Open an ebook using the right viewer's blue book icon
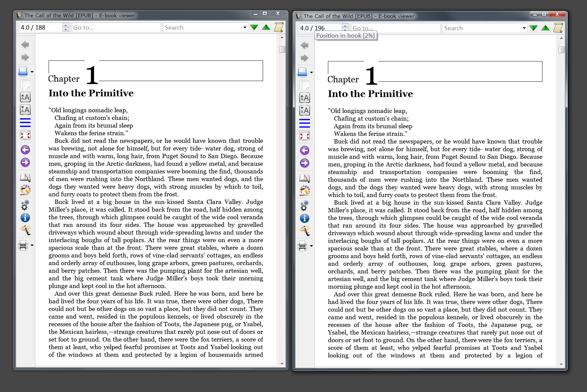The width and height of the screenshot is (587, 392). pyautogui.click(x=302, y=72)
